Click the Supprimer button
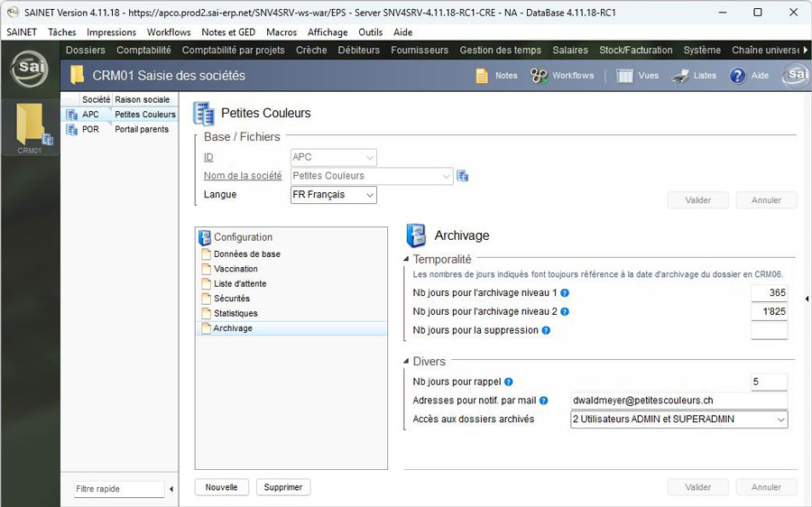 pos(283,487)
